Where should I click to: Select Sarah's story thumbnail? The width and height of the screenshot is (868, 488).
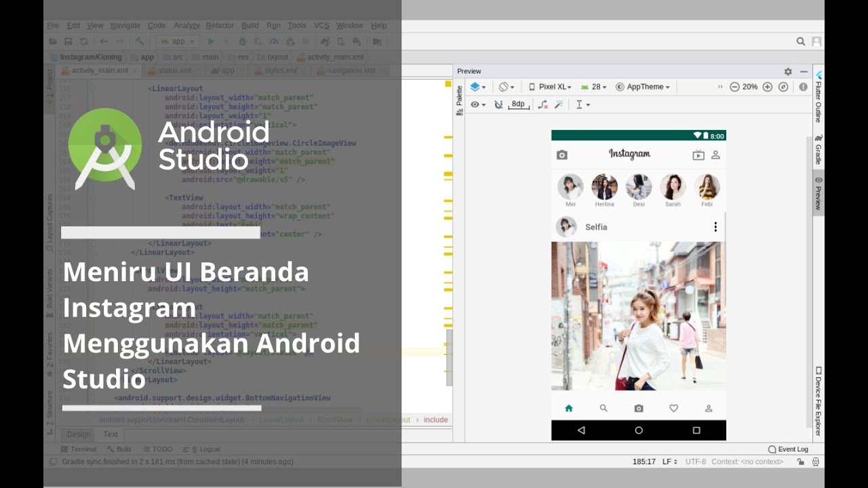[673, 187]
